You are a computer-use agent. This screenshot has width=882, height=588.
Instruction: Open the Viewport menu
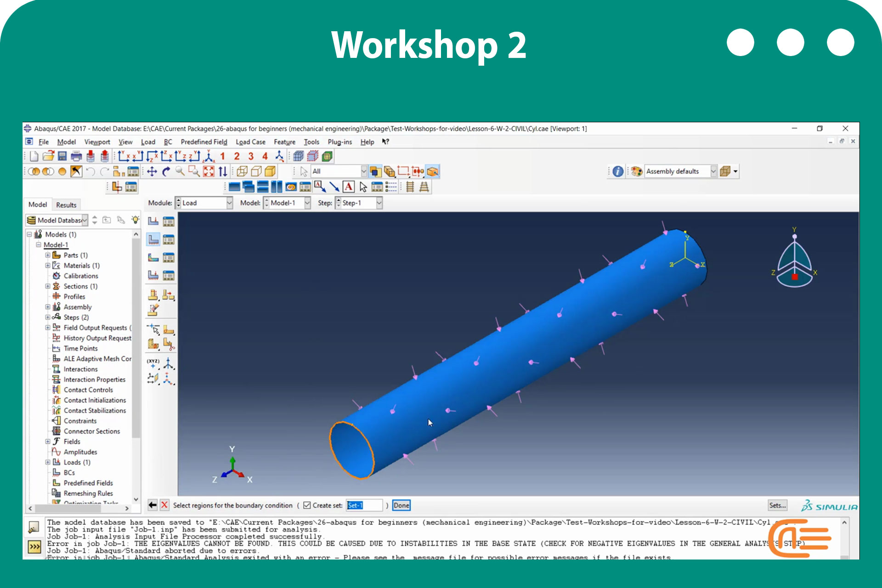(x=97, y=142)
